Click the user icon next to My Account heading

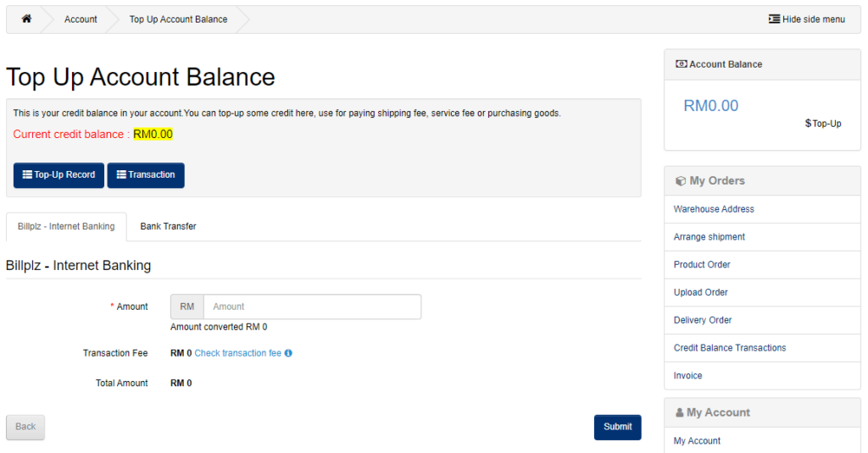[x=679, y=412]
